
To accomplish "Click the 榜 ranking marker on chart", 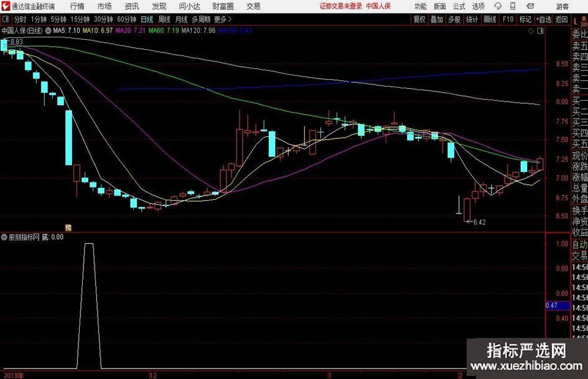I will [x=68, y=227].
